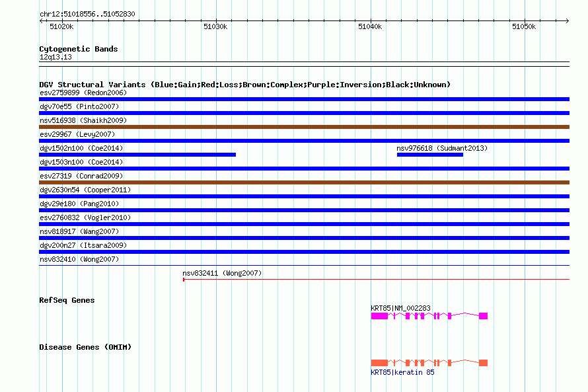Screen dimensions: 588x392
Task: Open KRT85|NM_002283 gene label
Action: pyautogui.click(x=400, y=308)
